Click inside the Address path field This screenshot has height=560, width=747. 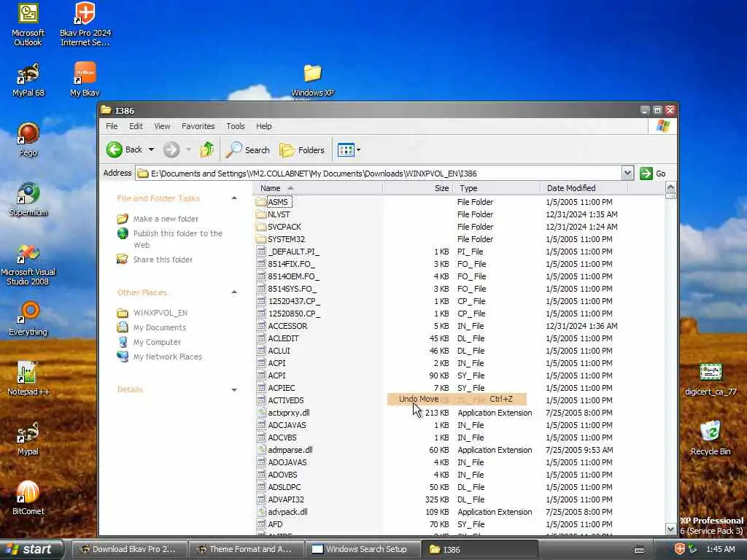[379, 174]
